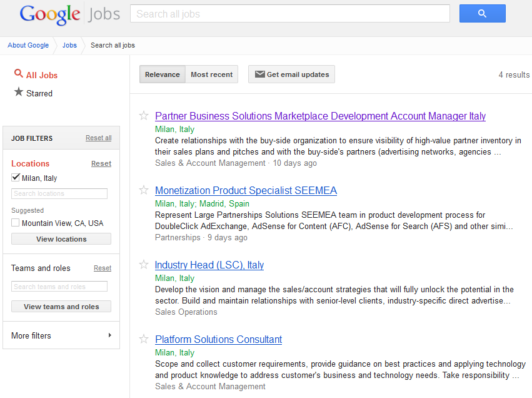The image size is (532, 398).
Task: Click the blue magnifying glass search button
Action: click(482, 13)
